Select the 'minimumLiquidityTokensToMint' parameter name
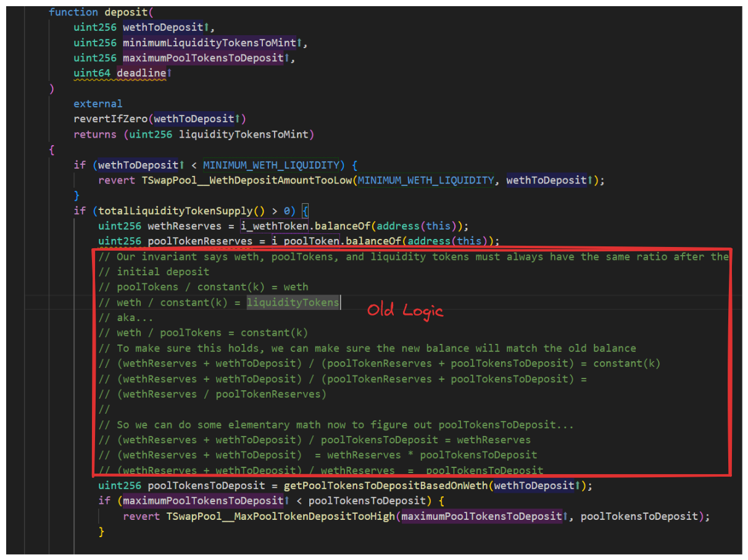748x560 pixels. click(x=209, y=43)
